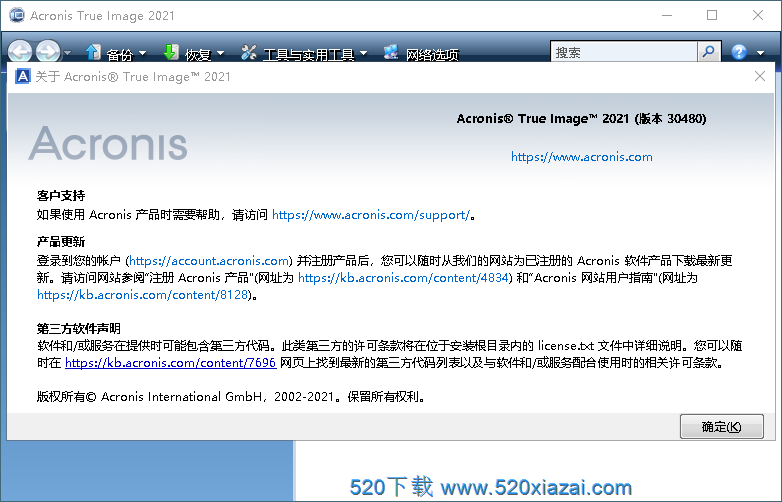Screen dimensions: 782x502
Task: Click the 产品更新 heading
Action: 61,242
